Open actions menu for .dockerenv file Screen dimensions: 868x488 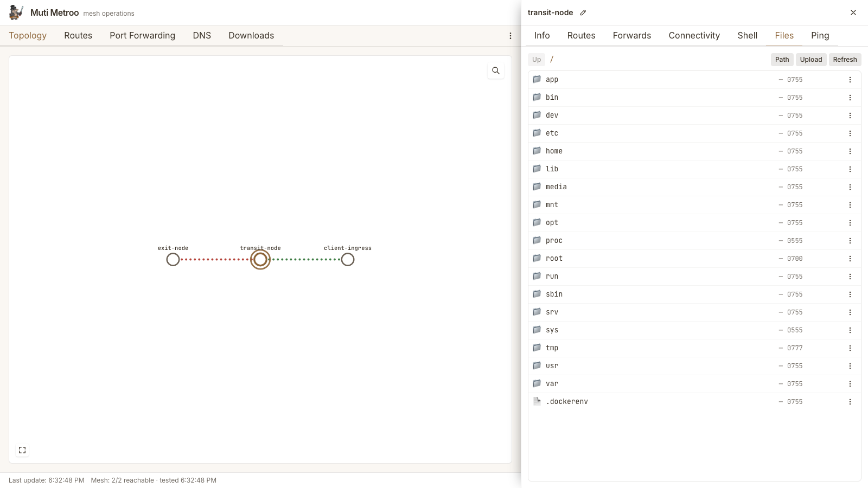pos(850,402)
